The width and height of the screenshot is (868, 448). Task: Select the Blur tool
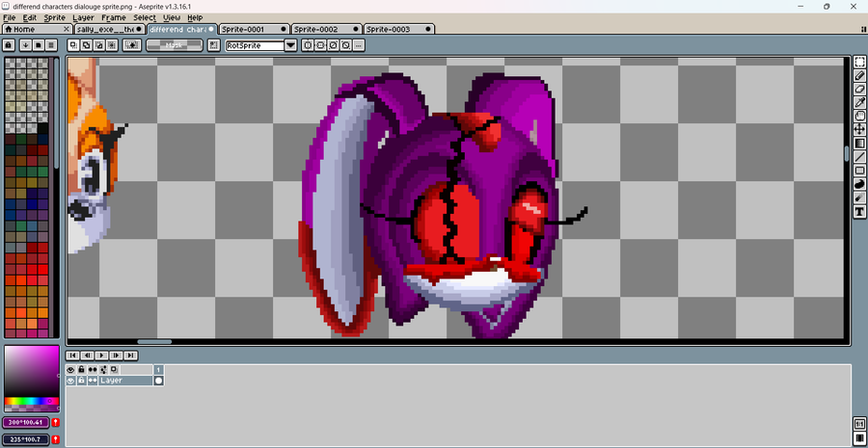click(x=859, y=198)
